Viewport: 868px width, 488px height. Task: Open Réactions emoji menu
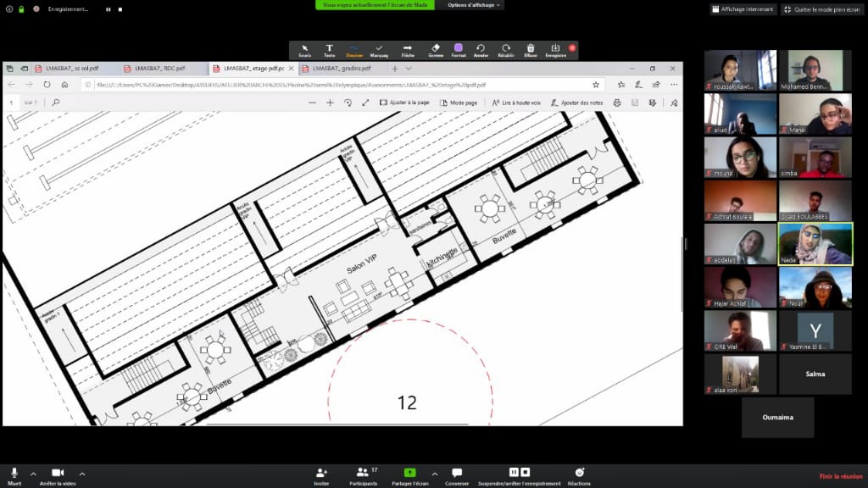click(579, 474)
